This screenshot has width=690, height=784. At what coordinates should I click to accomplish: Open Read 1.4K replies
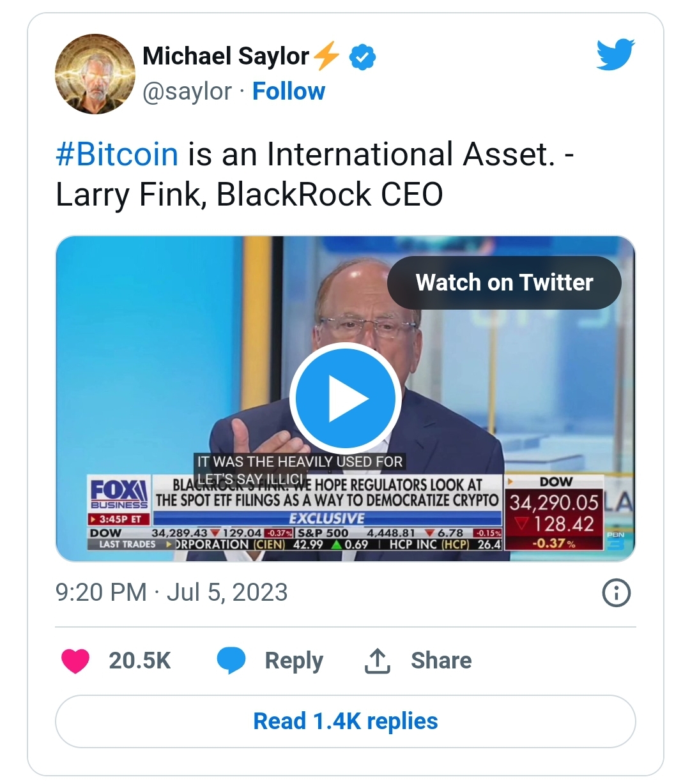346,721
